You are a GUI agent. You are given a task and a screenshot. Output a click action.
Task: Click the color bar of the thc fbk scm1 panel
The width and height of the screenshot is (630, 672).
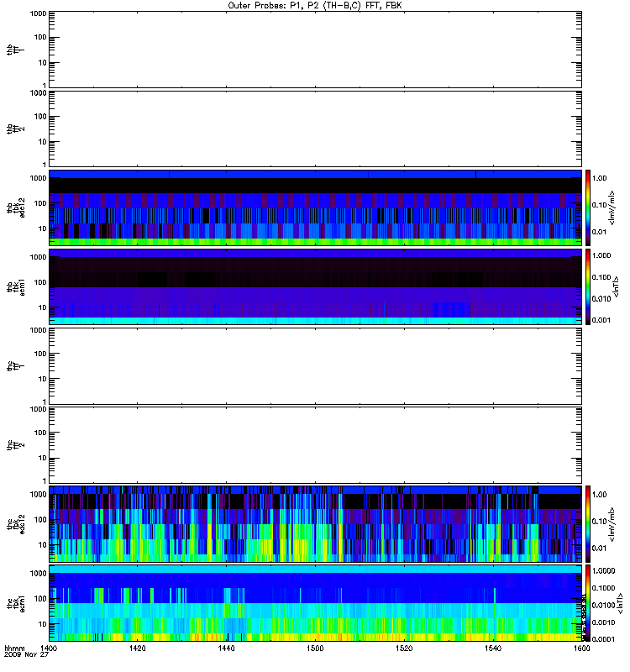click(588, 603)
